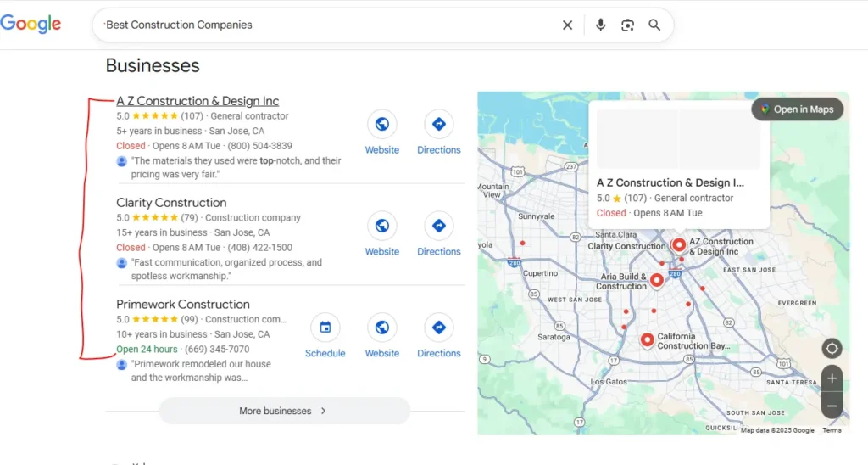Viewport: 868px width, 465px height.
Task: Zoom out on the map
Action: [832, 406]
